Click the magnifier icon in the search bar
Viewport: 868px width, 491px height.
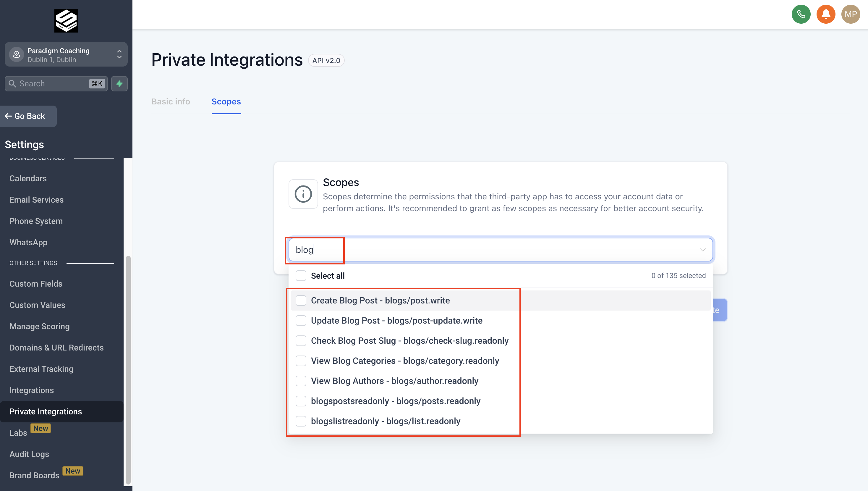click(12, 83)
